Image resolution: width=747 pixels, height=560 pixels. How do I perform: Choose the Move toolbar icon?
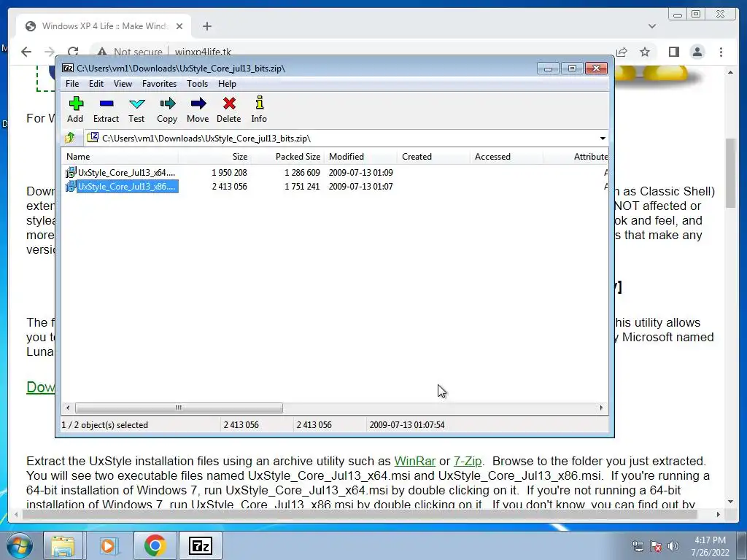point(198,110)
